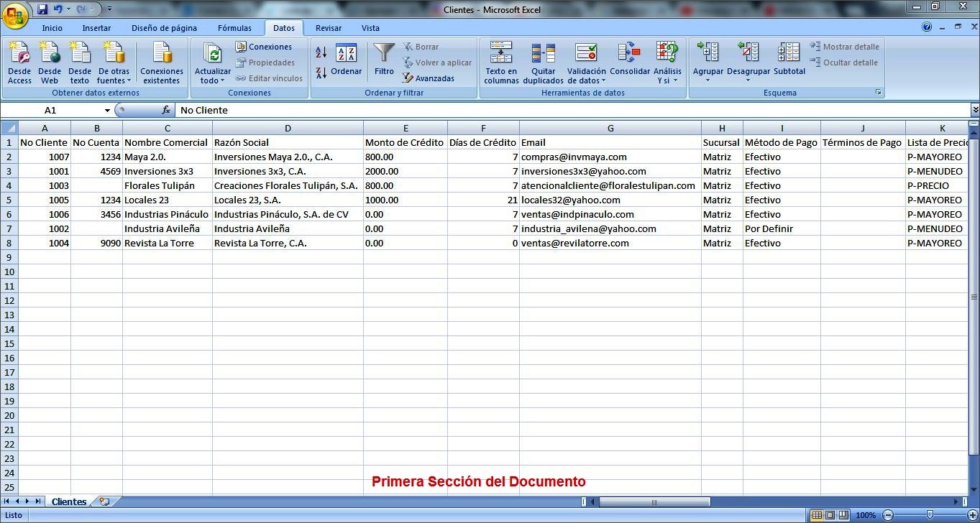Click Actualizar todo refresh icon
Image resolution: width=980 pixels, height=523 pixels.
coord(213,53)
